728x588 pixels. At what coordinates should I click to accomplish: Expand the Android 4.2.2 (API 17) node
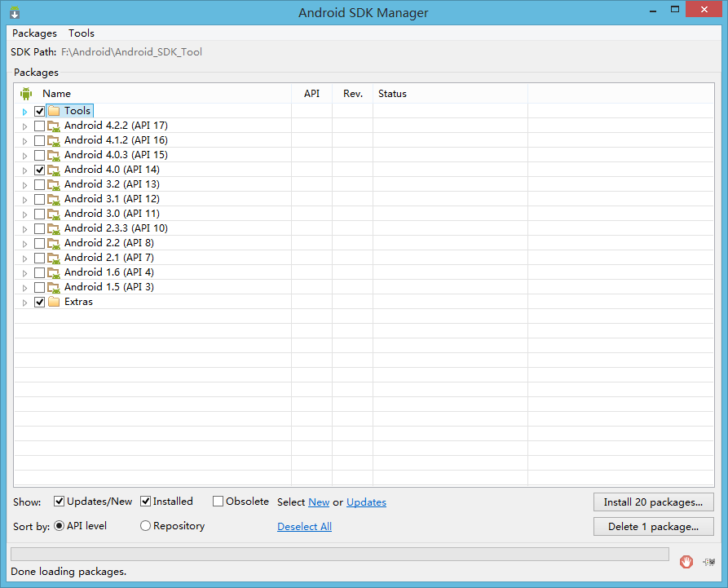tap(25, 126)
